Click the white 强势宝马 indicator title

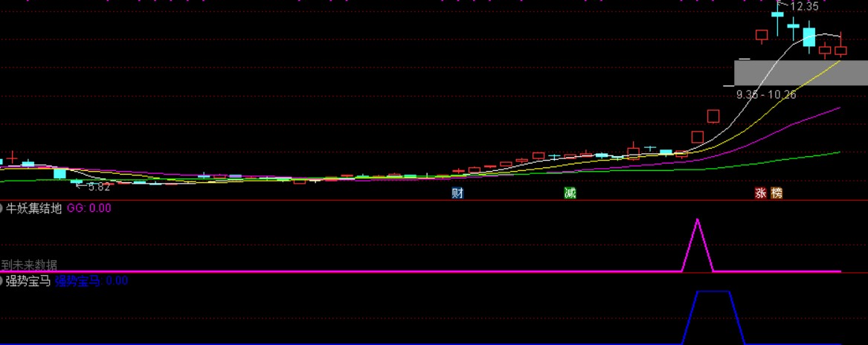[28, 281]
